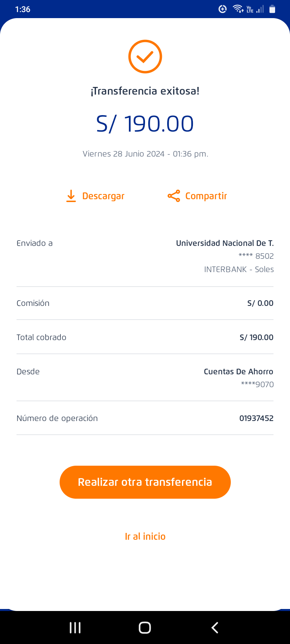Tap the Descargar label
290x644 pixels.
tap(103, 196)
